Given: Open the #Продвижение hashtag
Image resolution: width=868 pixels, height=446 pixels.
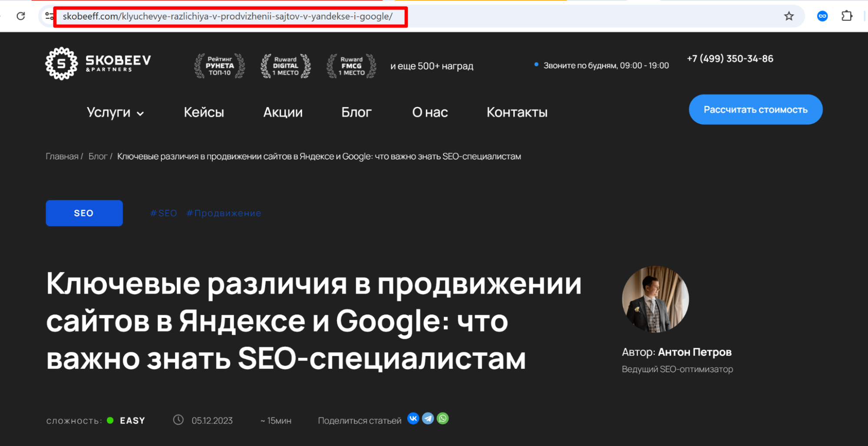Looking at the screenshot, I should [224, 213].
